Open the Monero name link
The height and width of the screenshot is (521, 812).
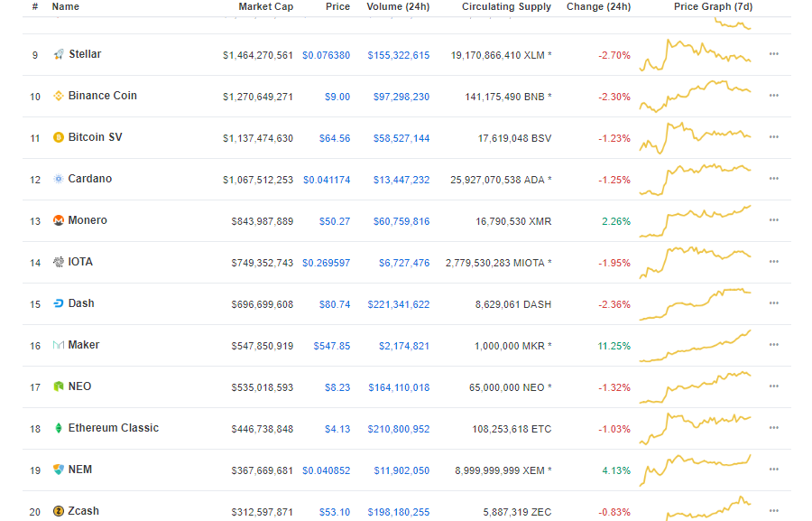coord(88,219)
